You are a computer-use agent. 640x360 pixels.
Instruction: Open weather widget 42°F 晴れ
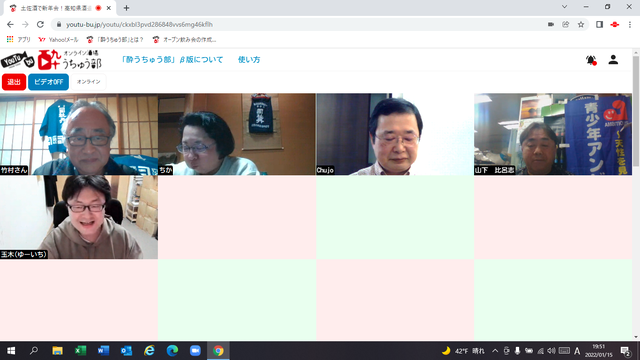[464, 351]
